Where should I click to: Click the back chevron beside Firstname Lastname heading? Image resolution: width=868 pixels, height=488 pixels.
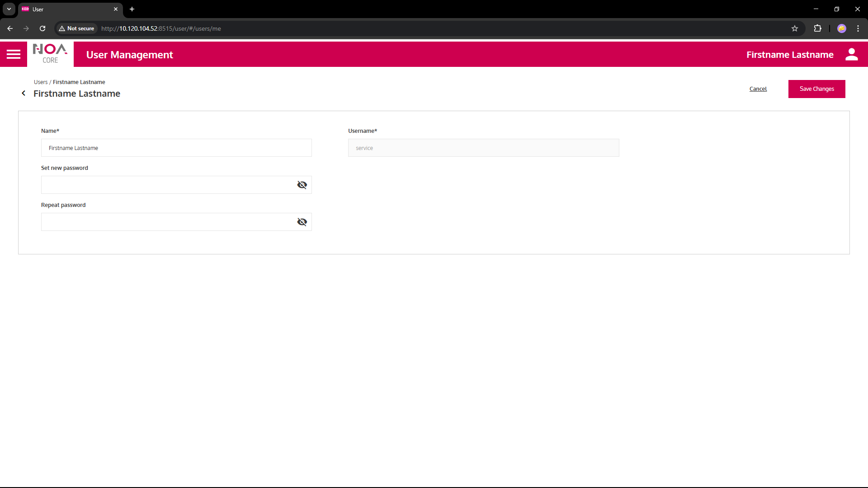(x=24, y=93)
